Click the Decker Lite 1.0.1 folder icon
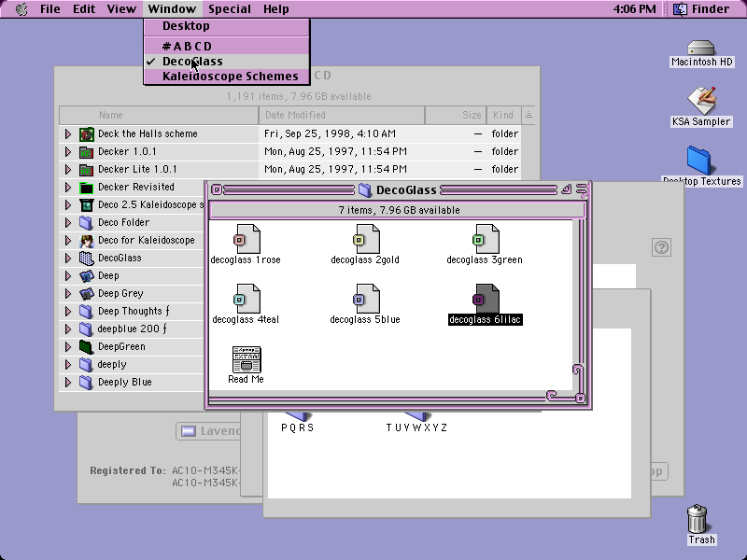The width and height of the screenshot is (747, 560). point(86,170)
